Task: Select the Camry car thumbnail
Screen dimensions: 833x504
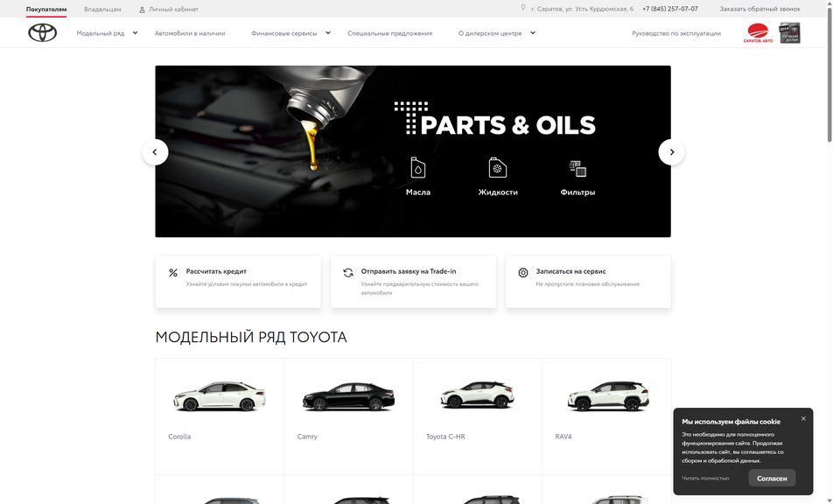Action: [348, 396]
